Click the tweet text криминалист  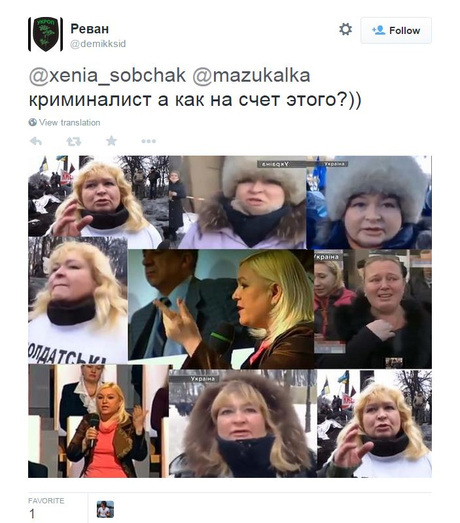click(x=90, y=100)
